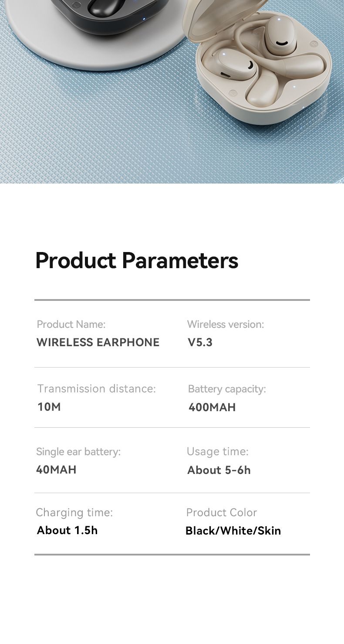
Task: Select the 'Transmission distance:' label
Action: [x=96, y=388]
